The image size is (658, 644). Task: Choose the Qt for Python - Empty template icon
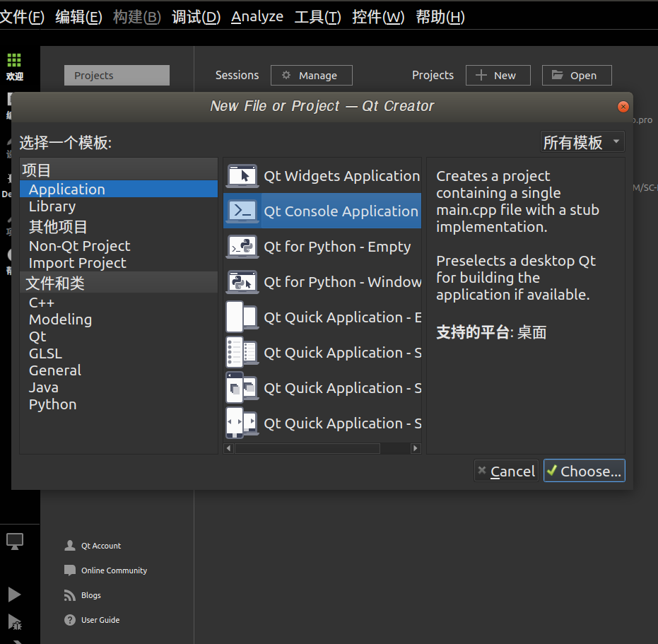click(x=241, y=247)
